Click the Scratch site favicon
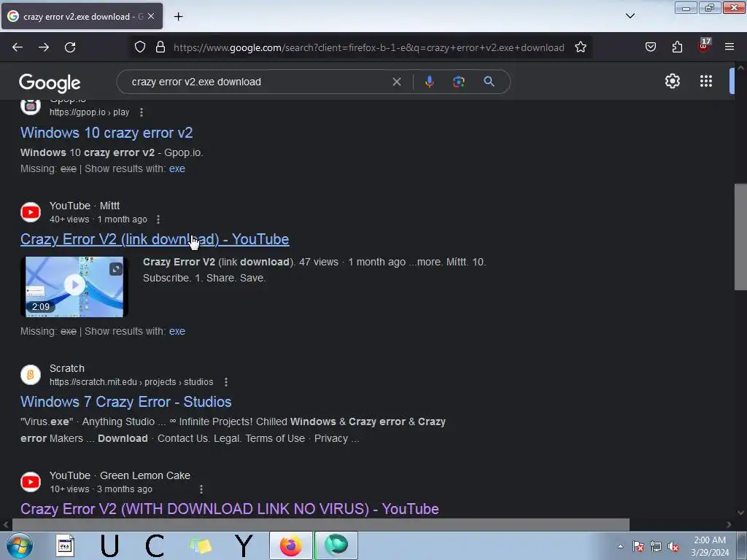This screenshot has width=747, height=560. click(31, 375)
